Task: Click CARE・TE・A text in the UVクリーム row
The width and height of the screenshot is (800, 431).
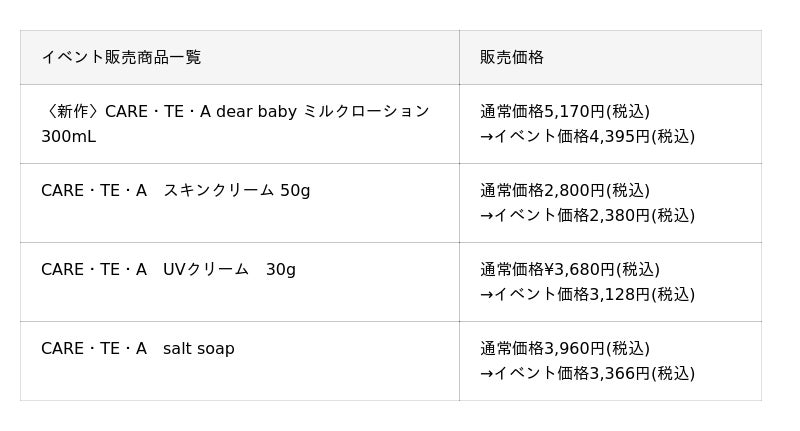Action: point(93,269)
